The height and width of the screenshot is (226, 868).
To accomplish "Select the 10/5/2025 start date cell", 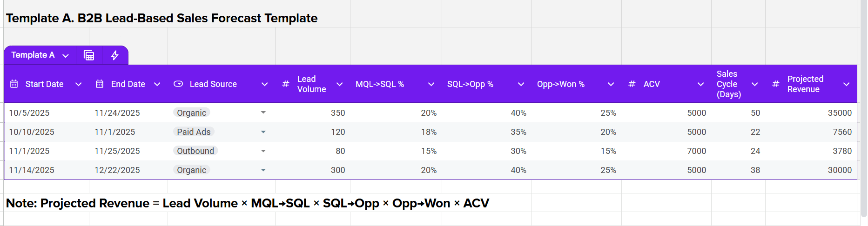I will 29,113.
